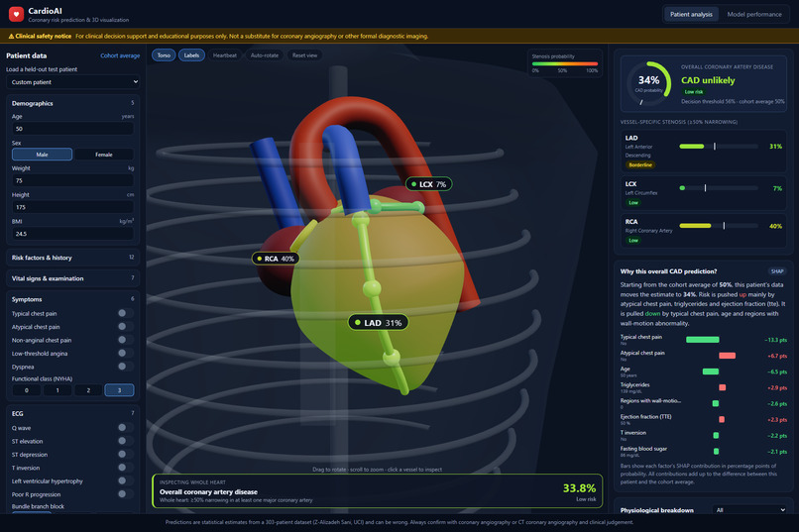The width and height of the screenshot is (799, 532).
Task: Click the Age SHAP contribution row
Action: 703,372
